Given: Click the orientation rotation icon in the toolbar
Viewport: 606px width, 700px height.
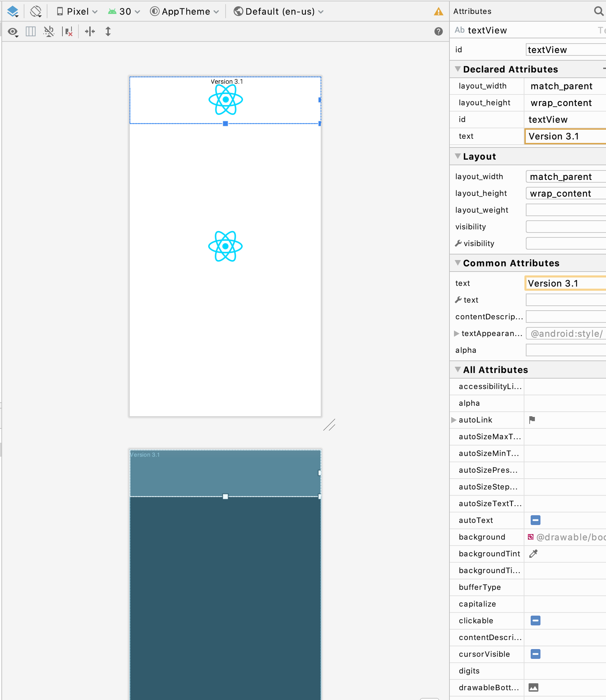Looking at the screenshot, I should coord(36,11).
